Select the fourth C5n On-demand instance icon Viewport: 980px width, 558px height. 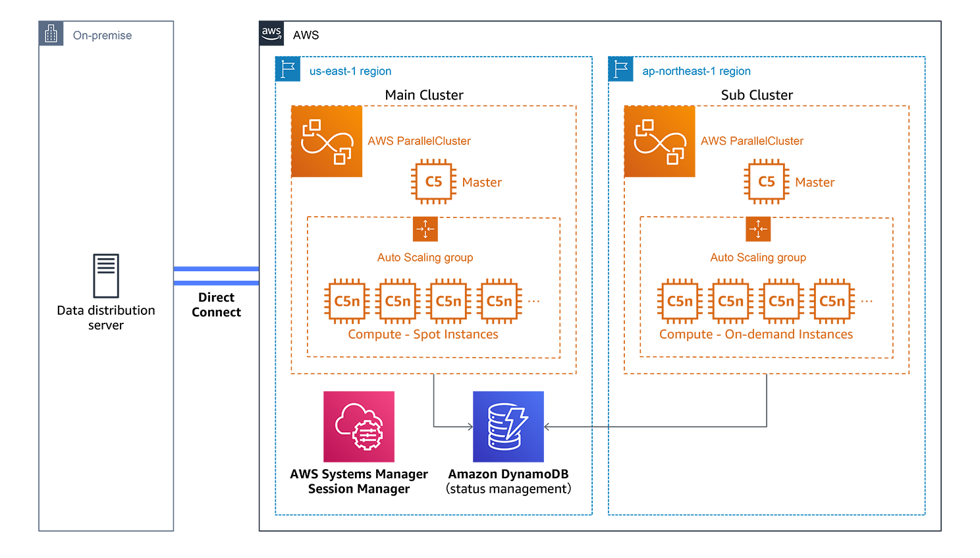click(832, 301)
